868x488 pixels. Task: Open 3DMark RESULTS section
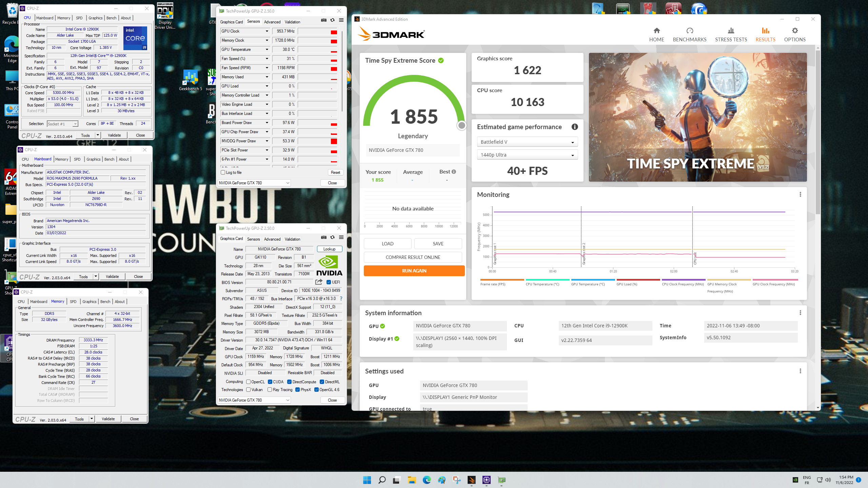(765, 35)
